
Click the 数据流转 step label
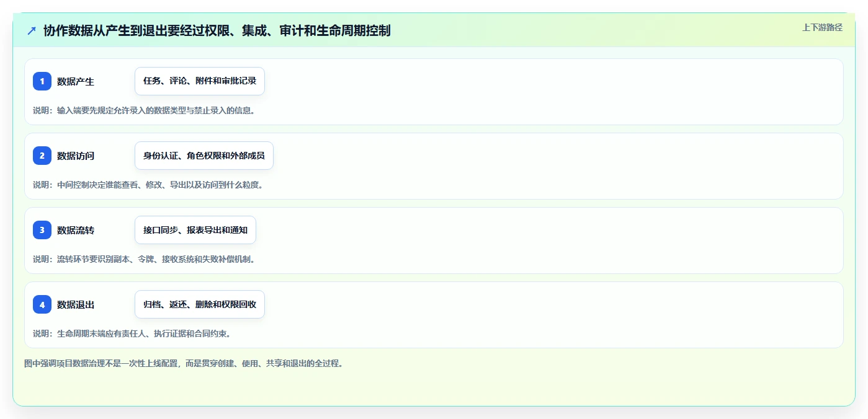tap(76, 230)
